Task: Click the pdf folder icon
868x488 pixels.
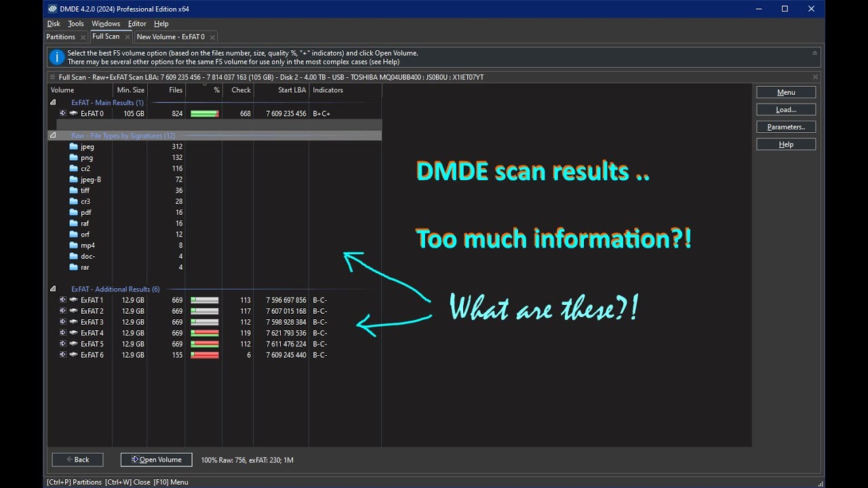Action: click(74, 212)
